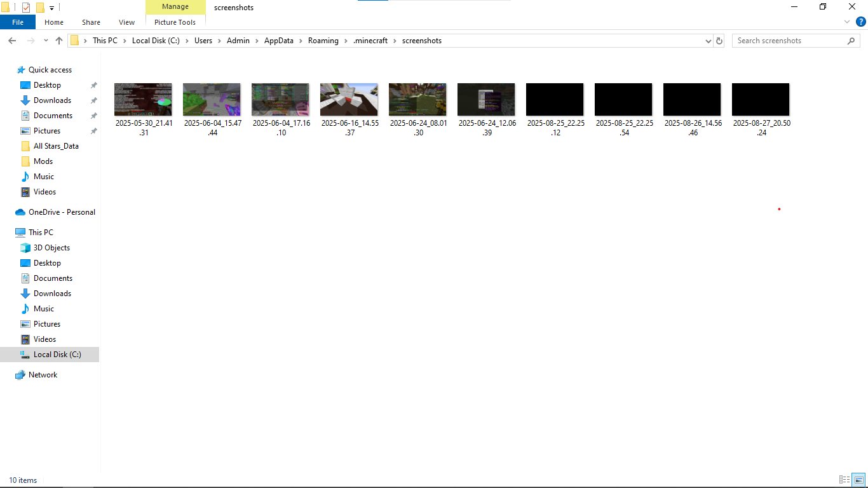Click the Properties icon in the quick access toolbar
Image resolution: width=868 pixels, height=488 pixels.
click(x=26, y=8)
